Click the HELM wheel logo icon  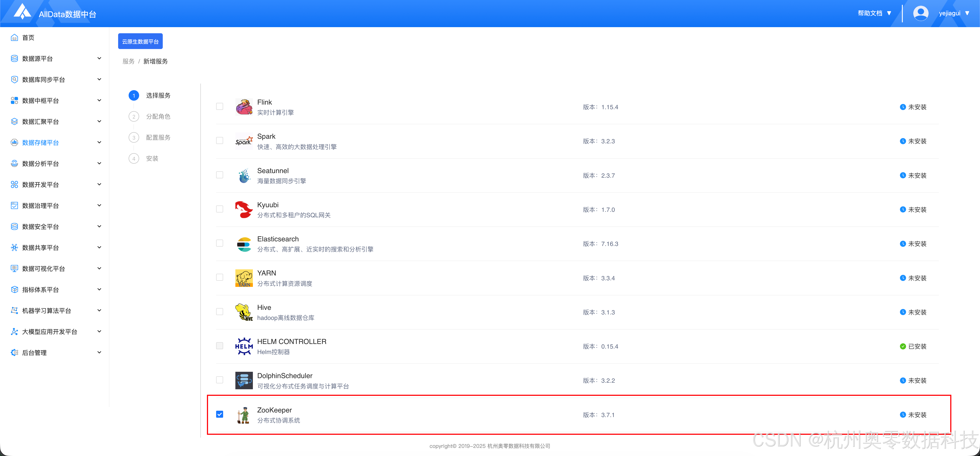244,346
